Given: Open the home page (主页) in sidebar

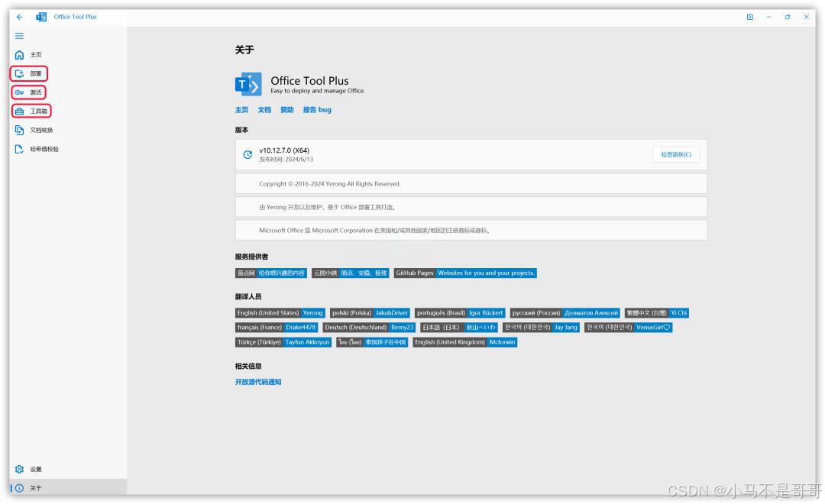Looking at the screenshot, I should point(68,55).
